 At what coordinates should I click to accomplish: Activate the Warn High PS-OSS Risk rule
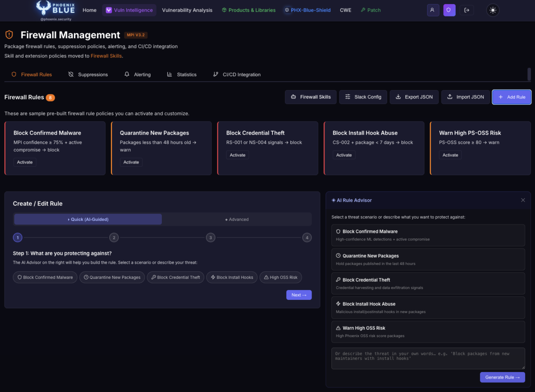click(450, 155)
